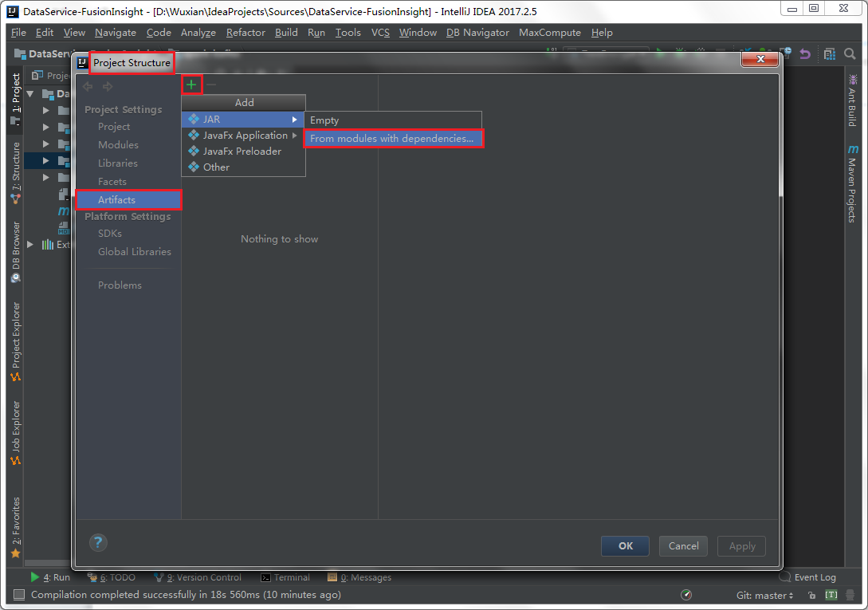Select JAR in the Add menu
Image resolution: width=868 pixels, height=610 pixels.
(243, 119)
